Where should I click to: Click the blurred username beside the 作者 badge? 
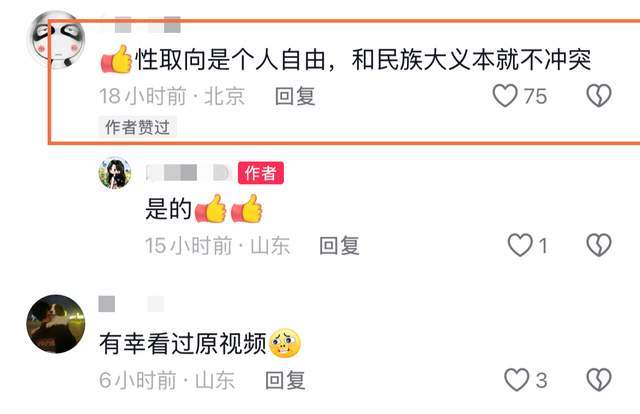coord(188,173)
